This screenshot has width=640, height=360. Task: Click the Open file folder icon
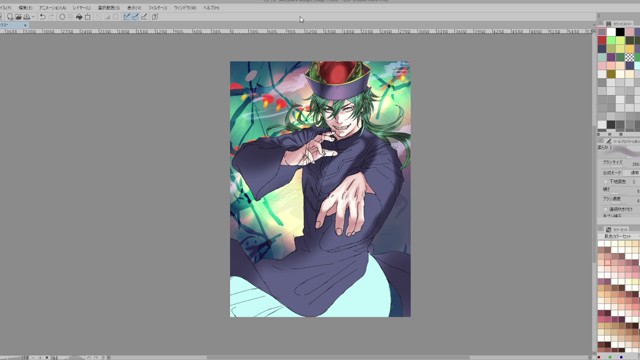click(x=18, y=17)
